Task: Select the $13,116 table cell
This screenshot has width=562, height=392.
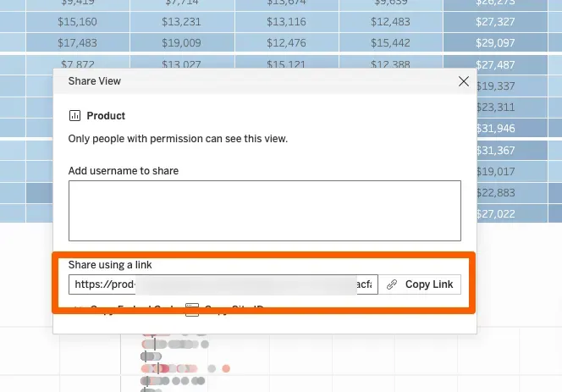Action: (287, 21)
